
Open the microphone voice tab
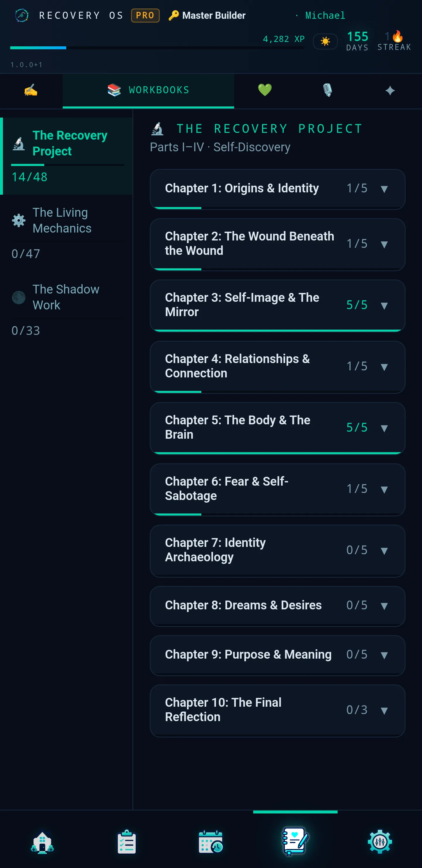327,90
